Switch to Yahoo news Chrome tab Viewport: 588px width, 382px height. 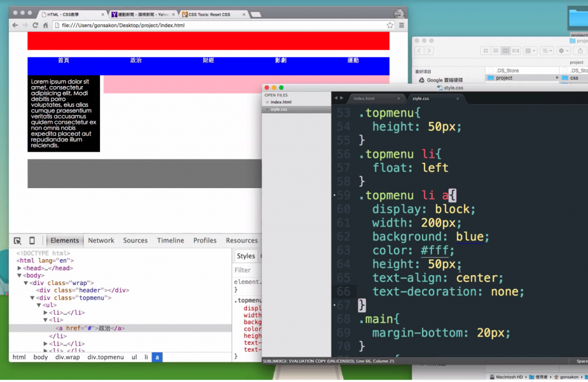[x=143, y=14]
